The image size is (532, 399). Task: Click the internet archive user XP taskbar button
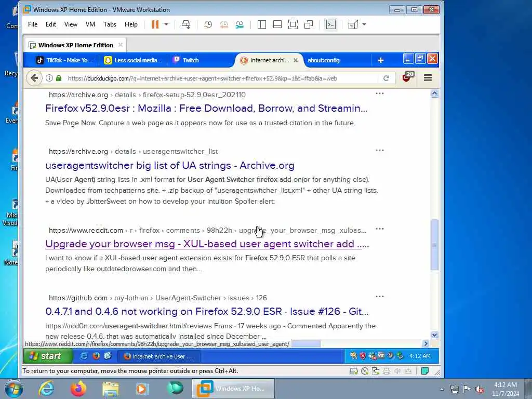click(158, 356)
